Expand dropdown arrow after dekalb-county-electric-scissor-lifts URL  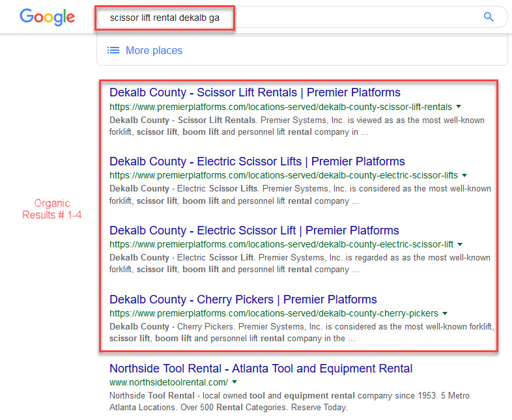pos(464,175)
